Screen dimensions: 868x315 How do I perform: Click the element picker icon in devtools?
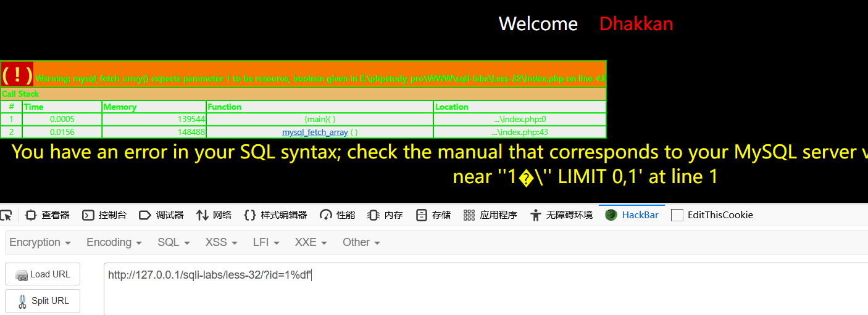[6, 215]
